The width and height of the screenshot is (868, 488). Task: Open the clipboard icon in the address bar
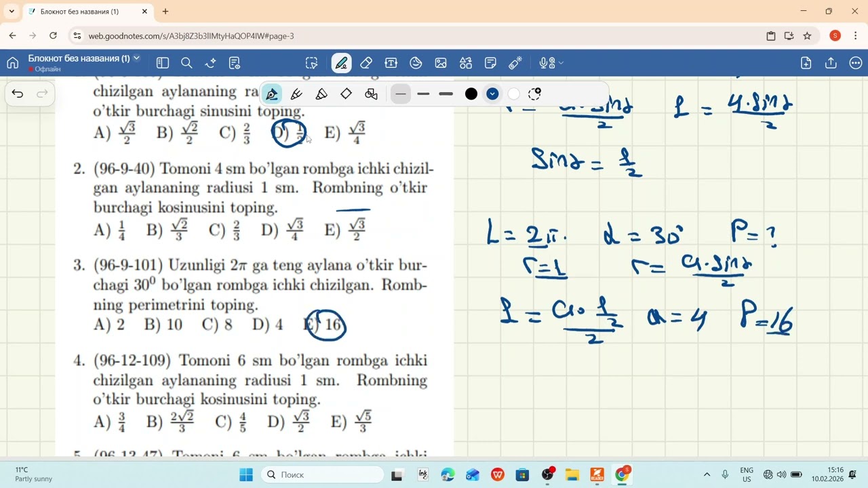click(771, 36)
